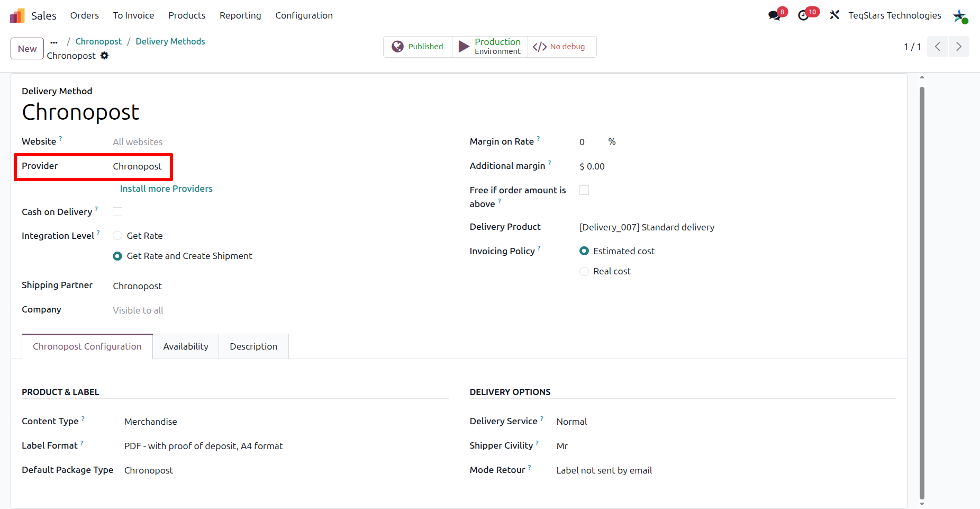Show Mode Retour help tooltip
Viewport: 980px width, 509px height.
[x=530, y=467]
